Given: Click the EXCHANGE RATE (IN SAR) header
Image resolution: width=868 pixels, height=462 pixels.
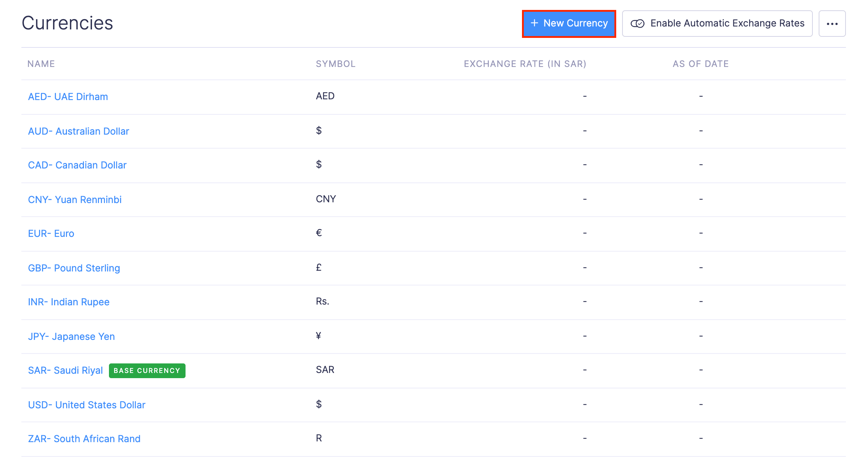Looking at the screenshot, I should [525, 64].
